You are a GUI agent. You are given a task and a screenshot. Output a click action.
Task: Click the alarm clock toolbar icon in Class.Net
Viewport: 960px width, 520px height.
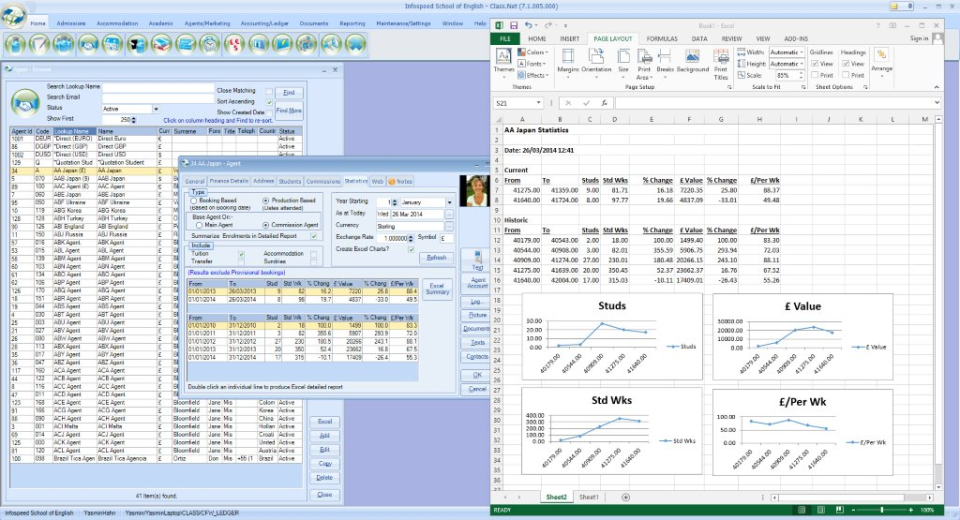click(209, 44)
